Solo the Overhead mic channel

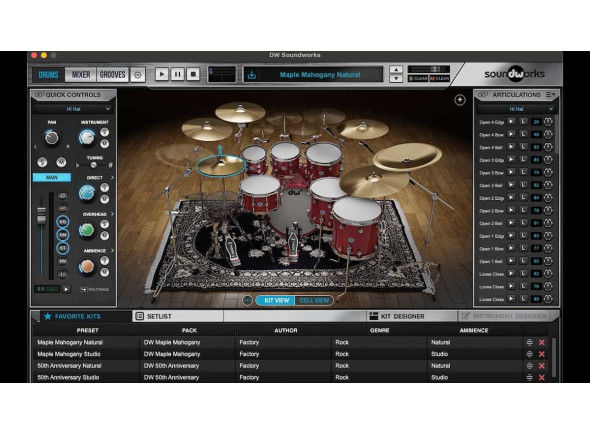pos(105,224)
